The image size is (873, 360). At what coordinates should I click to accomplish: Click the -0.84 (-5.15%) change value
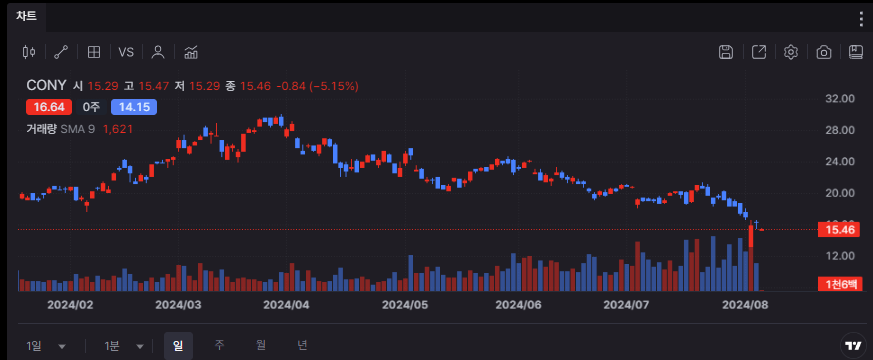[x=317, y=86]
